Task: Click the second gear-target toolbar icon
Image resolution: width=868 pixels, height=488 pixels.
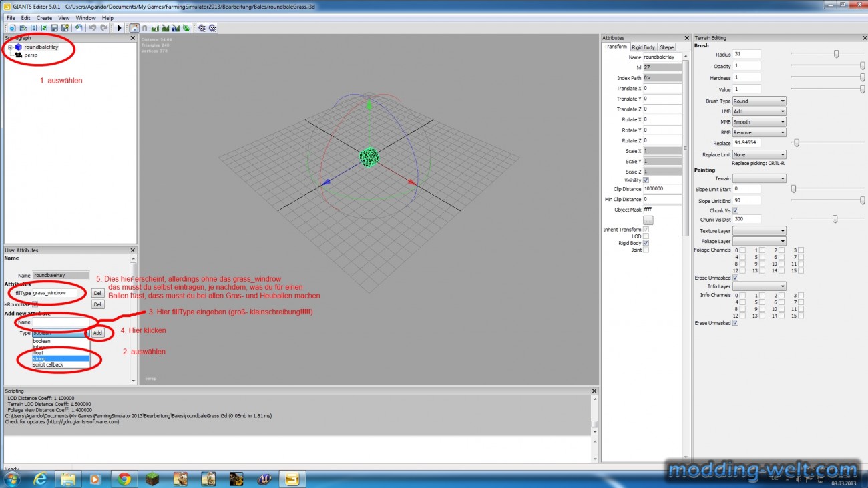Action: [x=212, y=28]
